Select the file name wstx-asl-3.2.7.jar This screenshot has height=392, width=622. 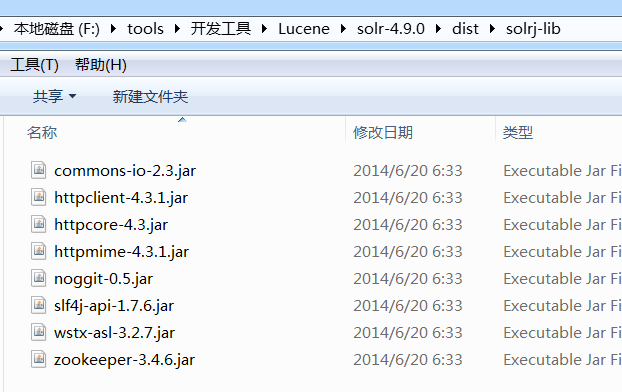(x=114, y=333)
